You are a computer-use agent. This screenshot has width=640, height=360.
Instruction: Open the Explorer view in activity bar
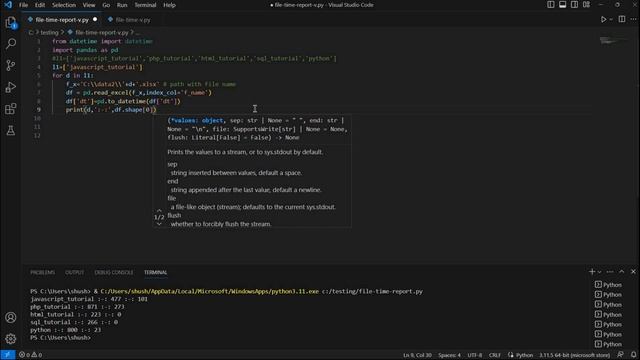(x=11, y=22)
